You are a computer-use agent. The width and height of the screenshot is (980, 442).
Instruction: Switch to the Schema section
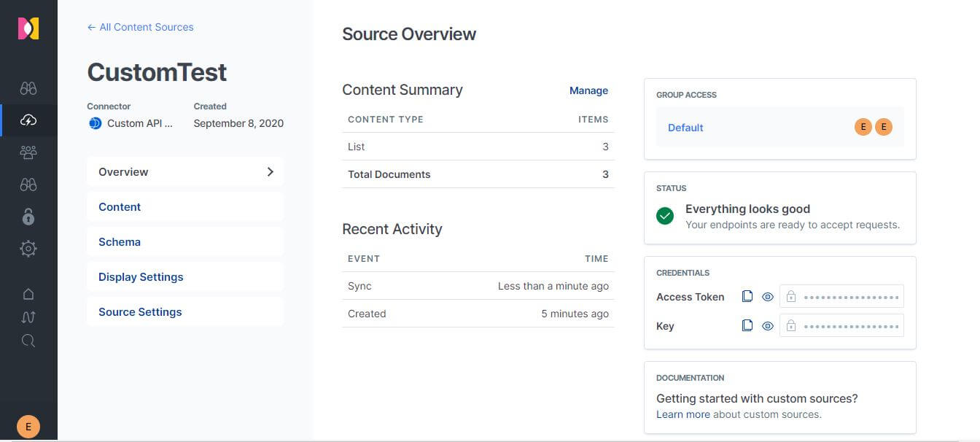(119, 241)
